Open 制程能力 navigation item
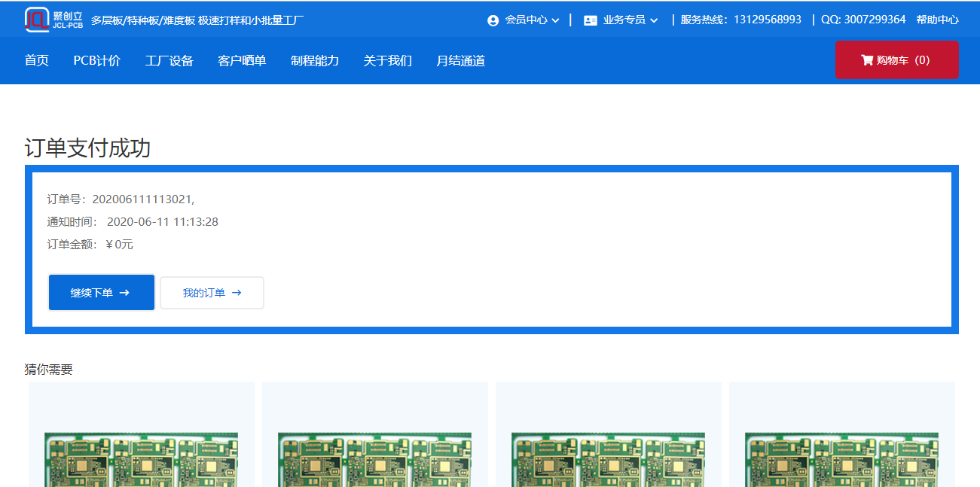980x487 pixels. tap(315, 61)
